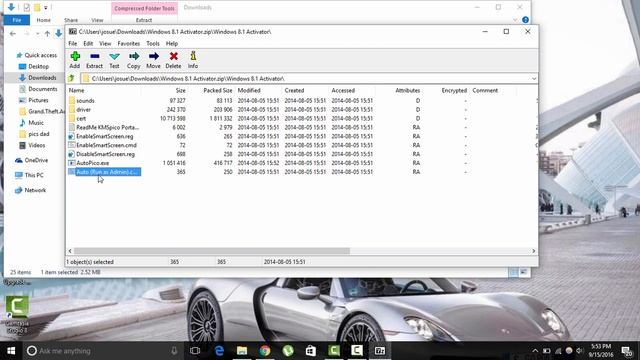This screenshot has height=360, width=640.
Task: Open File Explorer taskbar icon
Action: [242, 351]
